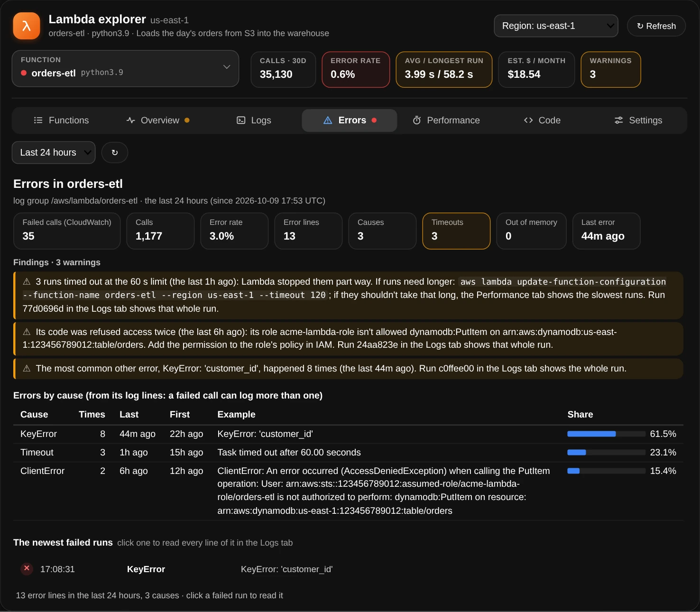This screenshot has width=700, height=612.
Task: Click the AccessDeniedException example text
Action: (384, 491)
